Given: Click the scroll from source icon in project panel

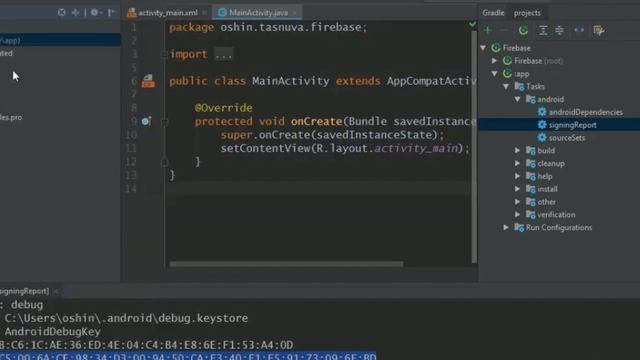Looking at the screenshot, I should pyautogui.click(x=61, y=12).
